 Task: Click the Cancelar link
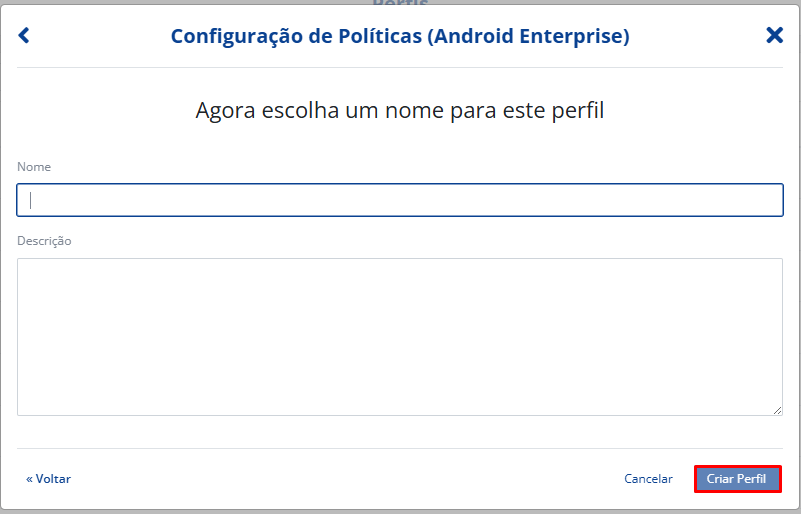click(648, 479)
